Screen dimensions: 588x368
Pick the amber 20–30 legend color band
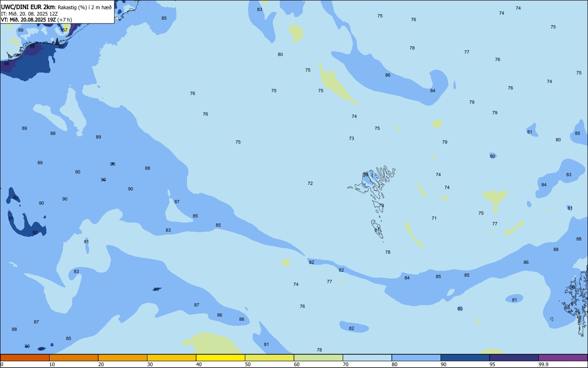tap(123, 357)
